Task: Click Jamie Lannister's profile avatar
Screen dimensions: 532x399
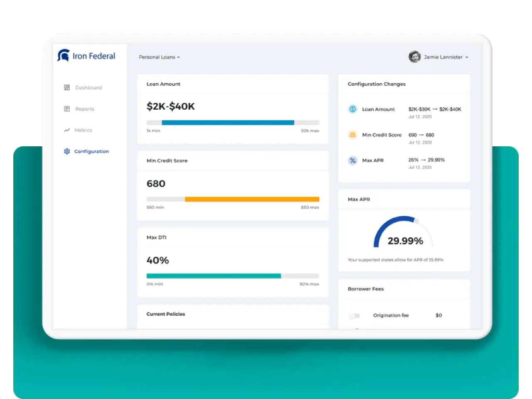Action: [x=414, y=57]
